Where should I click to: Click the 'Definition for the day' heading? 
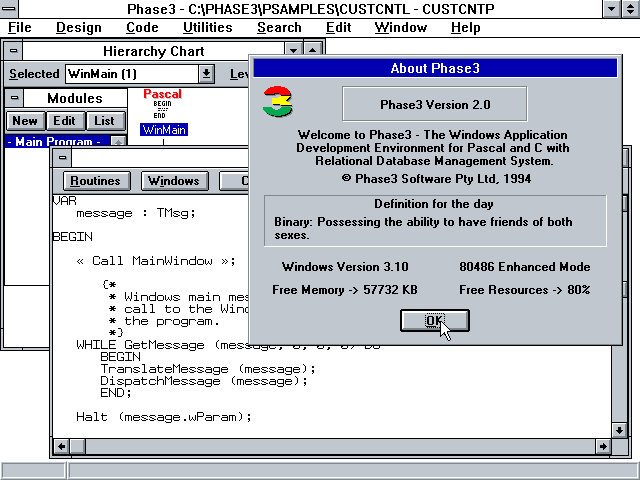click(434, 204)
